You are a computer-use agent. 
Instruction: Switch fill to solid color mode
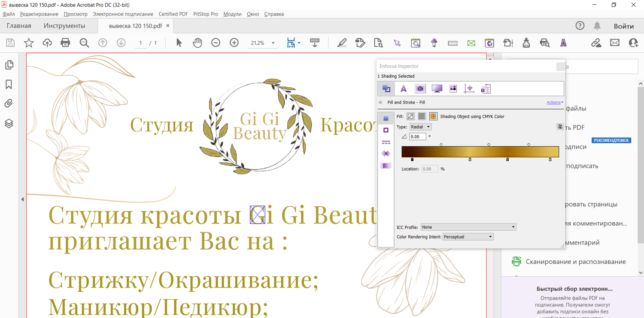pyautogui.click(x=422, y=116)
